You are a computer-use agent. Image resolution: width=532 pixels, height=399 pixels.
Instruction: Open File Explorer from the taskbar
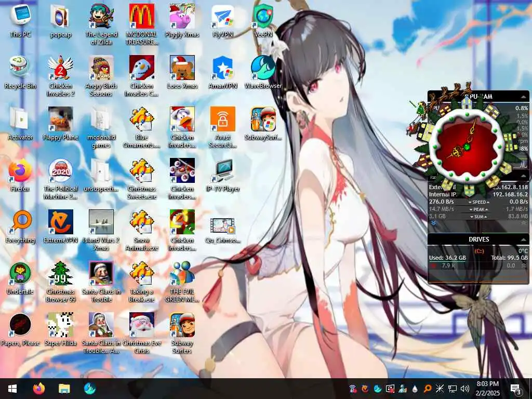point(64,389)
